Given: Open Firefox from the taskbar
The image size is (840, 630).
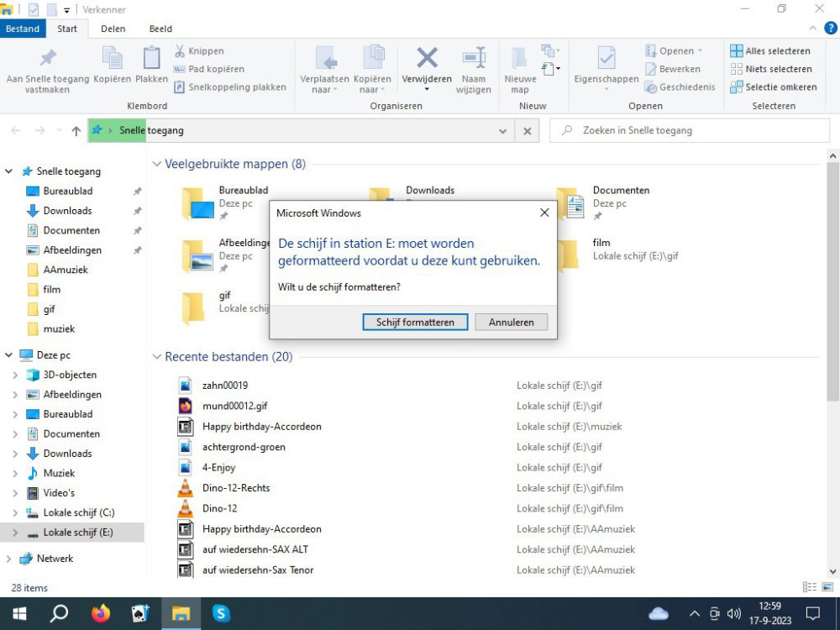Looking at the screenshot, I should tap(101, 613).
